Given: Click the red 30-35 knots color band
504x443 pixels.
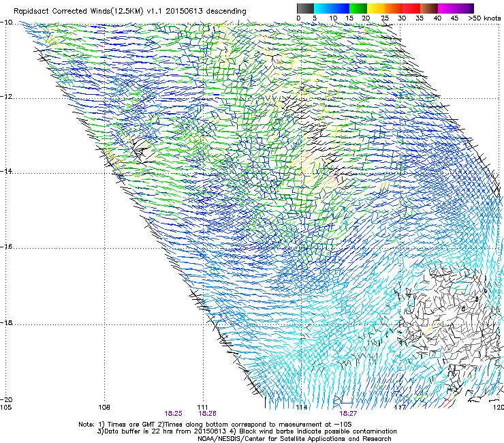Looking at the screenshot, I should [x=411, y=8].
